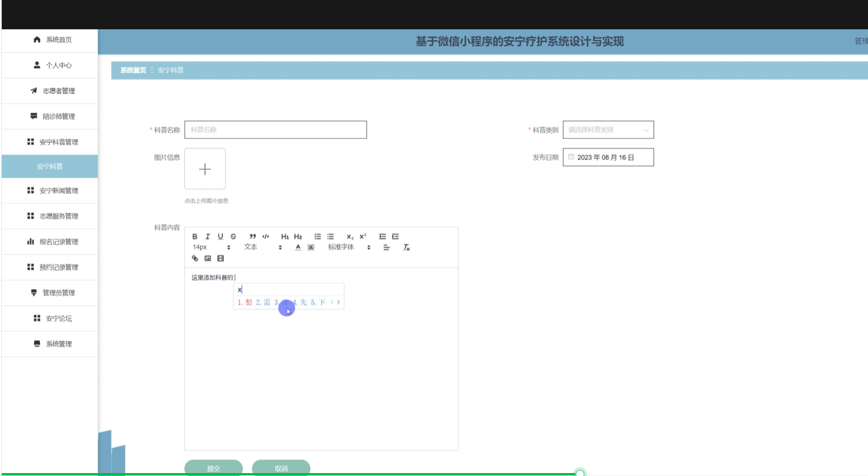868x476 pixels.
Task: Cancel the form with 取消 button
Action: click(281, 467)
